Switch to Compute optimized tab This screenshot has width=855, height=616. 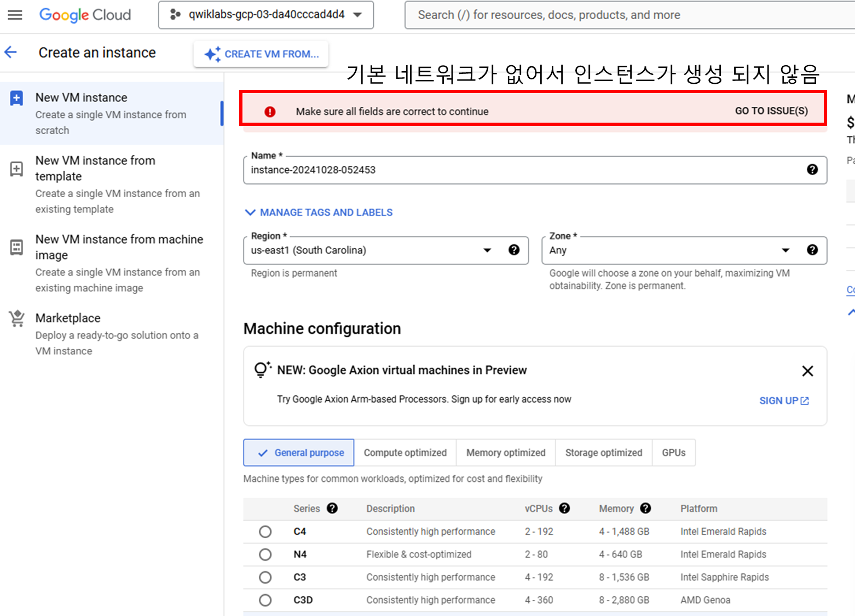pyautogui.click(x=405, y=453)
